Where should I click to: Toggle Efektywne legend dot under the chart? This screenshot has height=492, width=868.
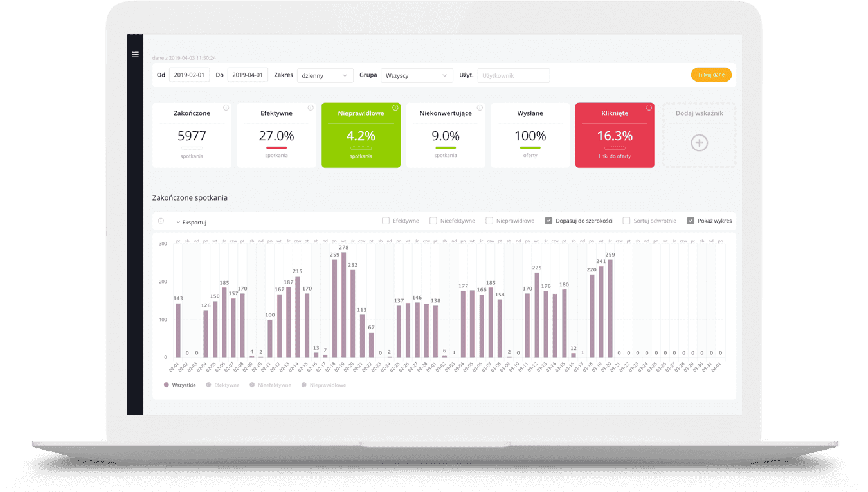[208, 385]
